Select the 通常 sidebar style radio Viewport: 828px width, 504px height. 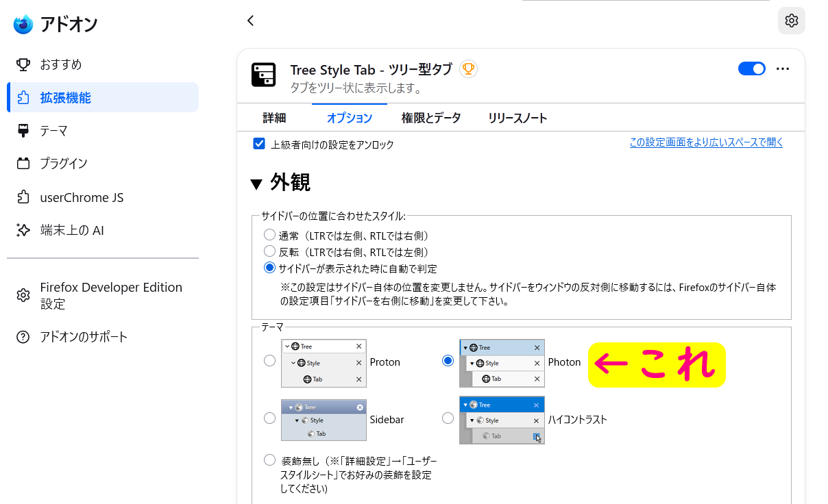coord(269,234)
